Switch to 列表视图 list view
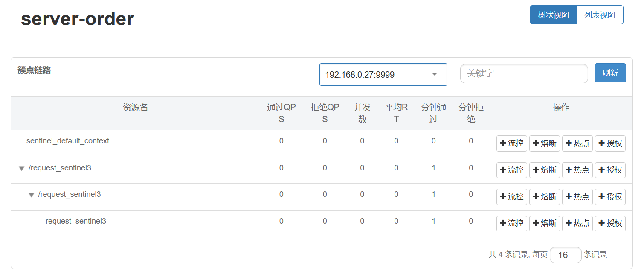The width and height of the screenshot is (644, 278). pyautogui.click(x=600, y=15)
